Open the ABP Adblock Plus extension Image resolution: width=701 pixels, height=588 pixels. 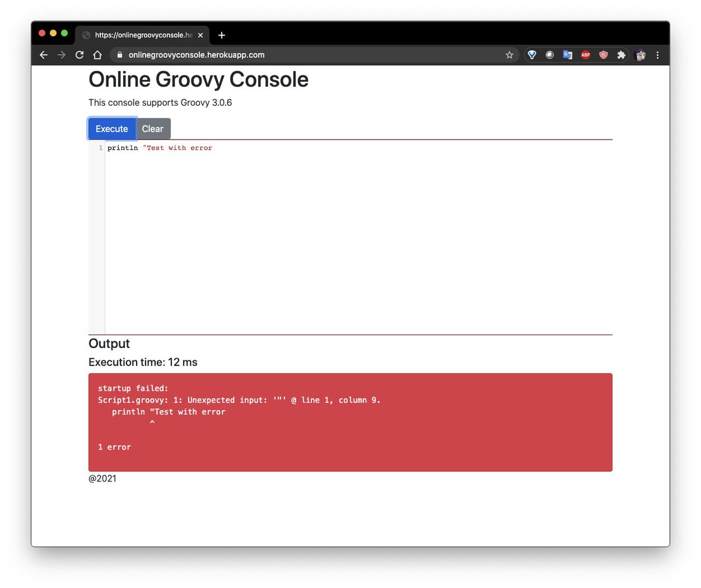pyautogui.click(x=585, y=55)
